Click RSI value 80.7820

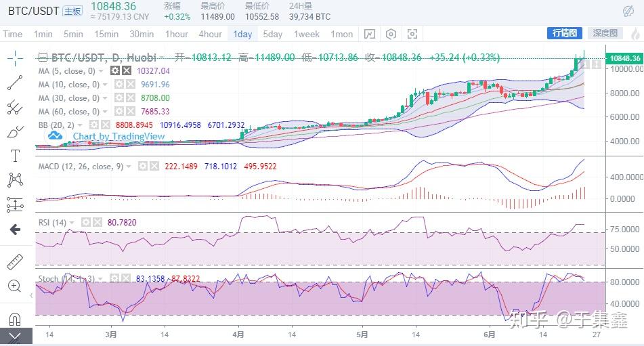point(122,223)
